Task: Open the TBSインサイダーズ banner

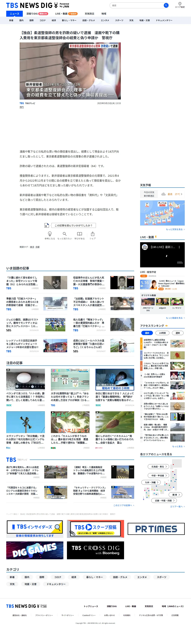Action: (35, 529)
